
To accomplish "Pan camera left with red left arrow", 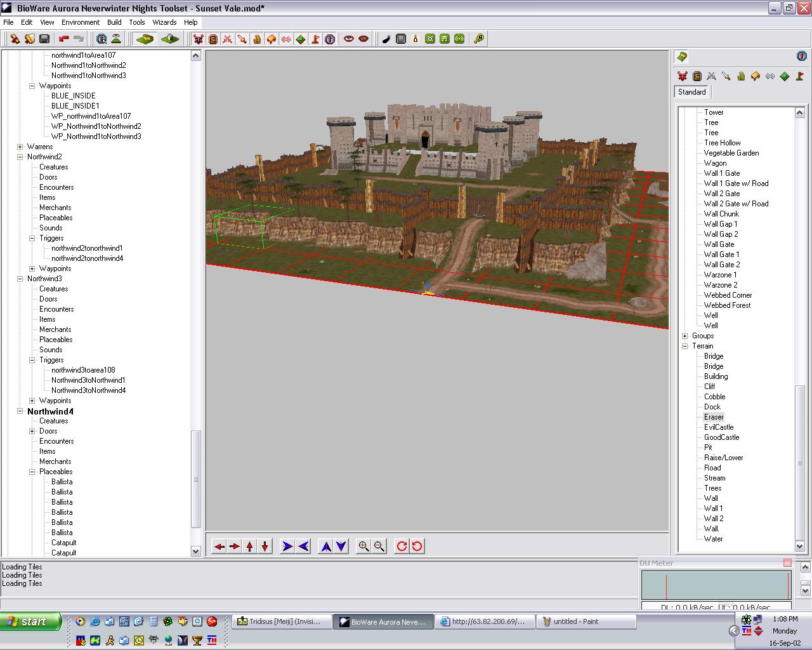I will click(x=219, y=546).
